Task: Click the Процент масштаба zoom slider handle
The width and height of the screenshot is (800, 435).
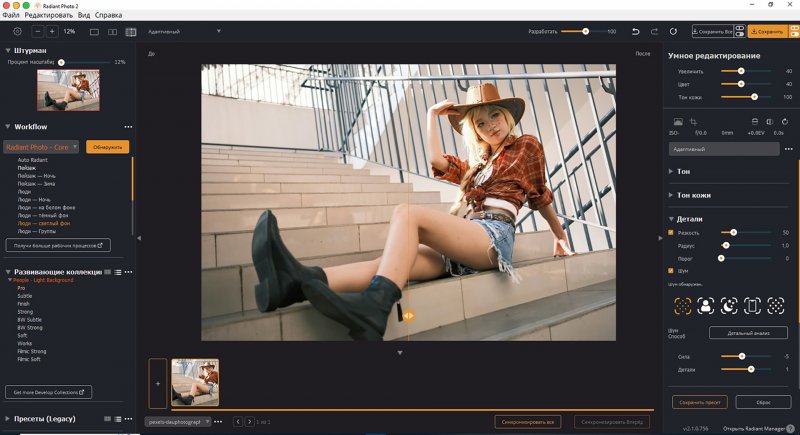Action: click(x=61, y=62)
